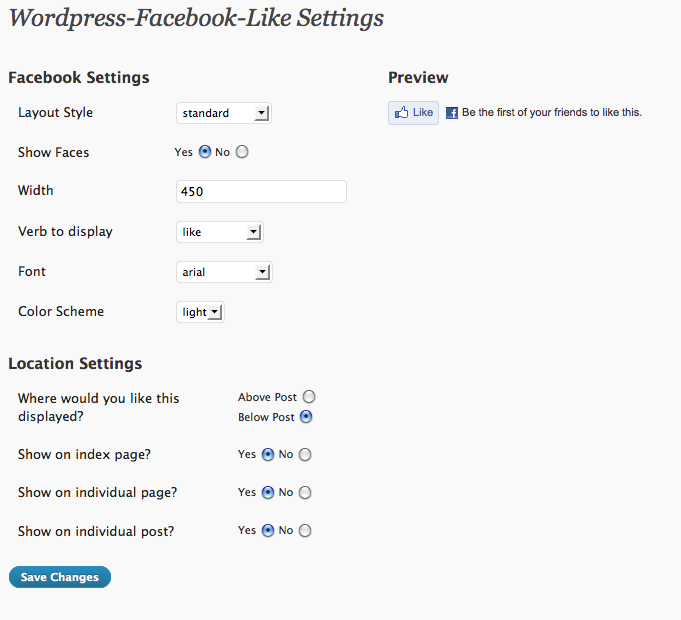
Task: Click the Preview heading
Action: pyautogui.click(x=418, y=78)
